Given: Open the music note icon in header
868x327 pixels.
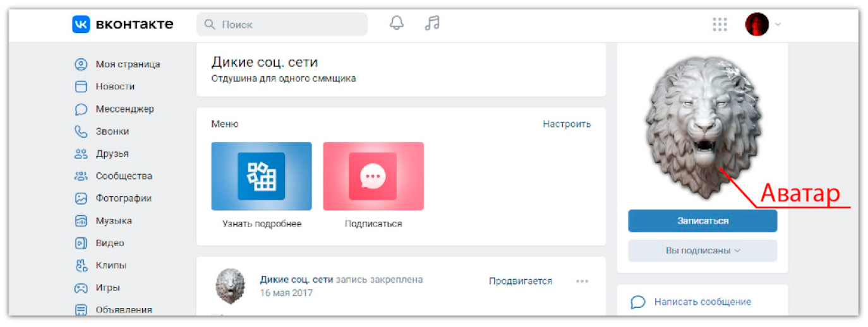Looking at the screenshot, I should pyautogui.click(x=432, y=23).
